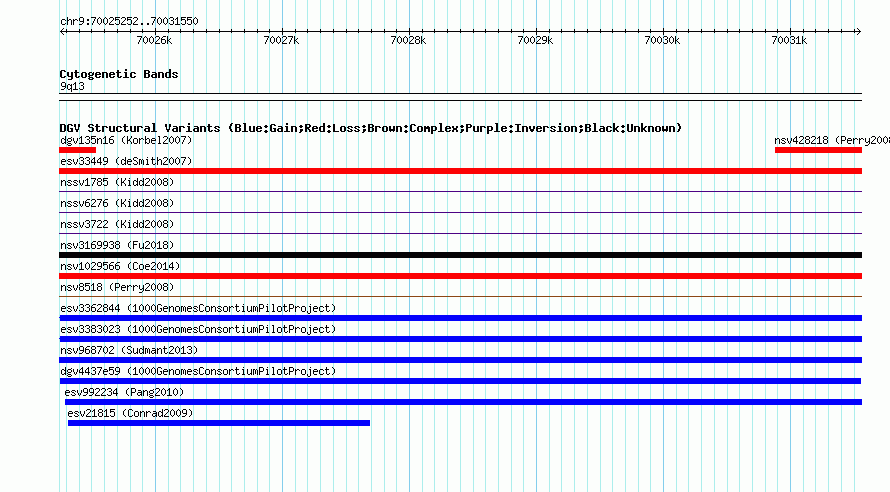Image resolution: width=890 pixels, height=492 pixels.
Task: Select the esv992234 (Pang2010) label
Action: [124, 392]
